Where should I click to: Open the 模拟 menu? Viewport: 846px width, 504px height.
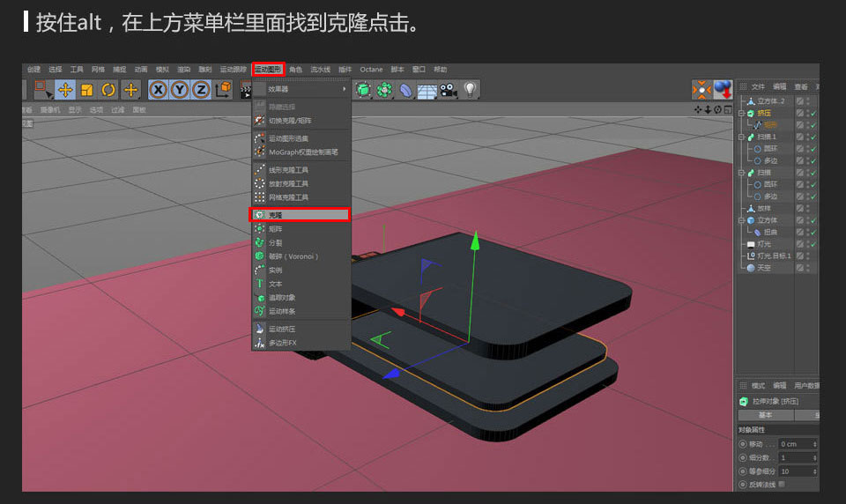(x=162, y=70)
